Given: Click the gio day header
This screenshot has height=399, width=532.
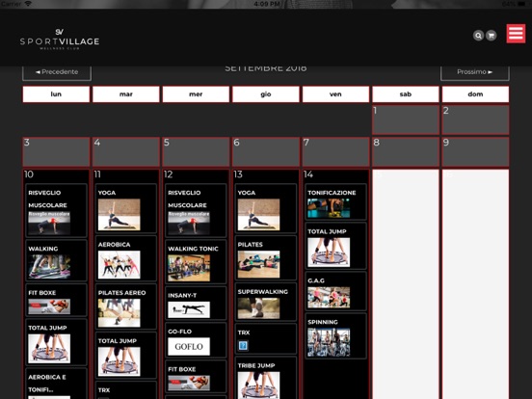Looking at the screenshot, I should click(x=266, y=94).
